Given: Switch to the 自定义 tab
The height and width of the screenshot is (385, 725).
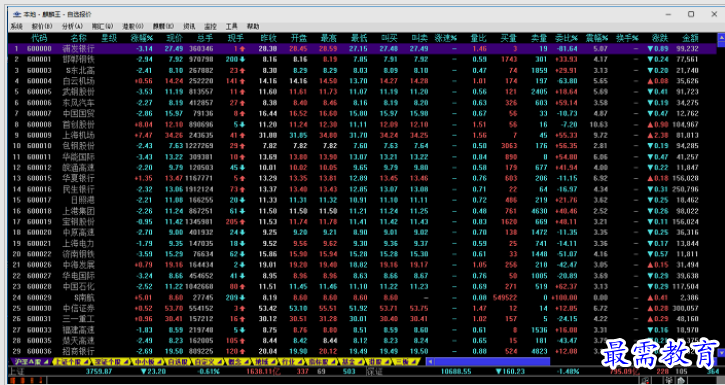Looking at the screenshot, I should [x=206, y=361].
